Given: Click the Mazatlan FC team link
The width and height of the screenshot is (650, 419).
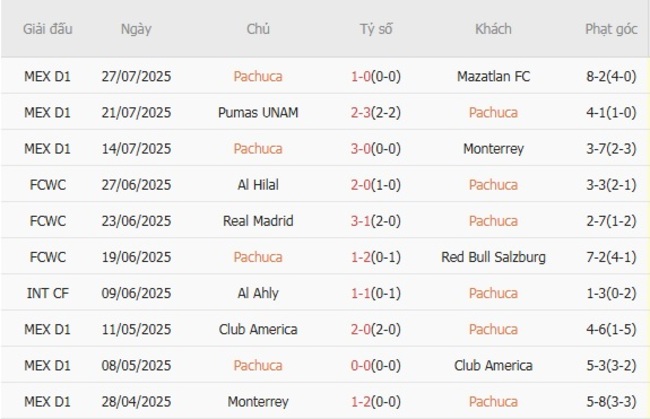Looking at the screenshot, I should pyautogui.click(x=493, y=76).
